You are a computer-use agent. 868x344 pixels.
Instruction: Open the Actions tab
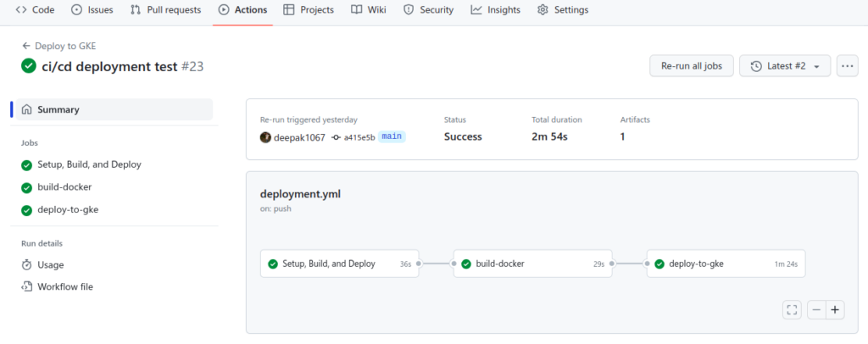pos(242,10)
